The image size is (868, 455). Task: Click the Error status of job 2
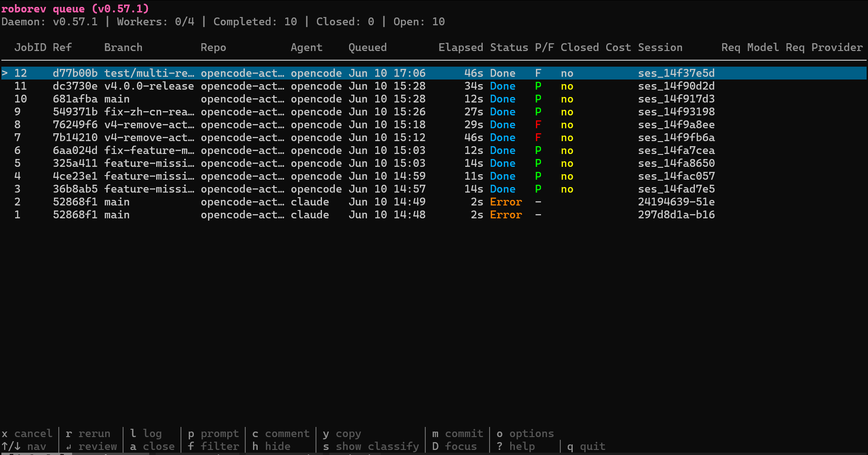coord(506,202)
